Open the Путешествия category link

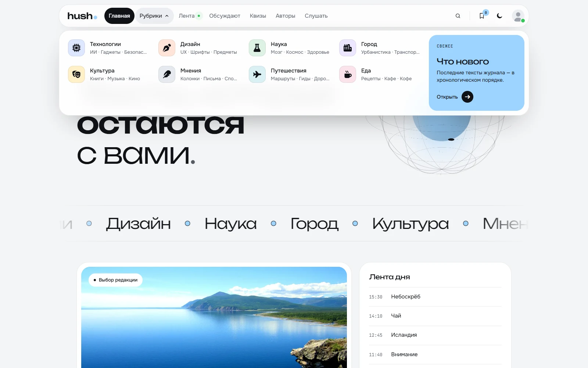289,74
